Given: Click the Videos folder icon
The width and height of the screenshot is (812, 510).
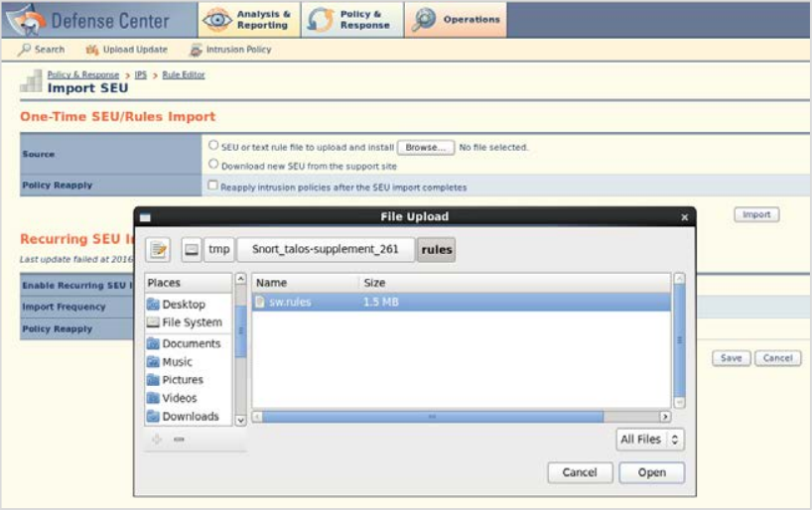Looking at the screenshot, I should 153,398.
